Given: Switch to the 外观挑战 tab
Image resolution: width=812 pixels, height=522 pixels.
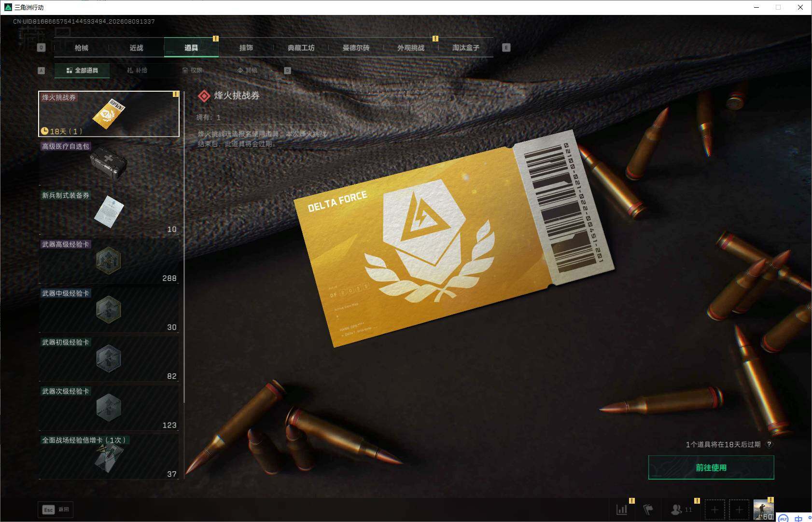Looking at the screenshot, I should click(x=411, y=48).
